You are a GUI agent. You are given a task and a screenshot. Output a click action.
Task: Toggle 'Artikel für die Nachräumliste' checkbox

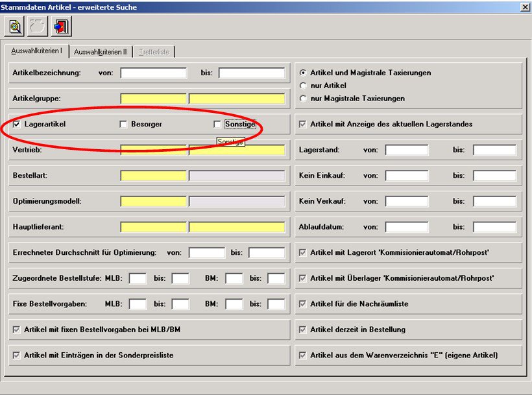(302, 304)
